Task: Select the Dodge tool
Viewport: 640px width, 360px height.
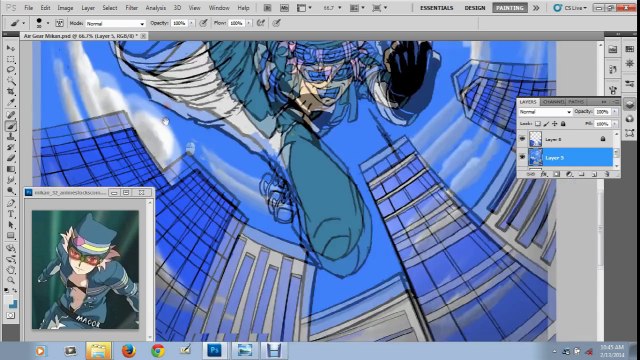Action: point(11,190)
